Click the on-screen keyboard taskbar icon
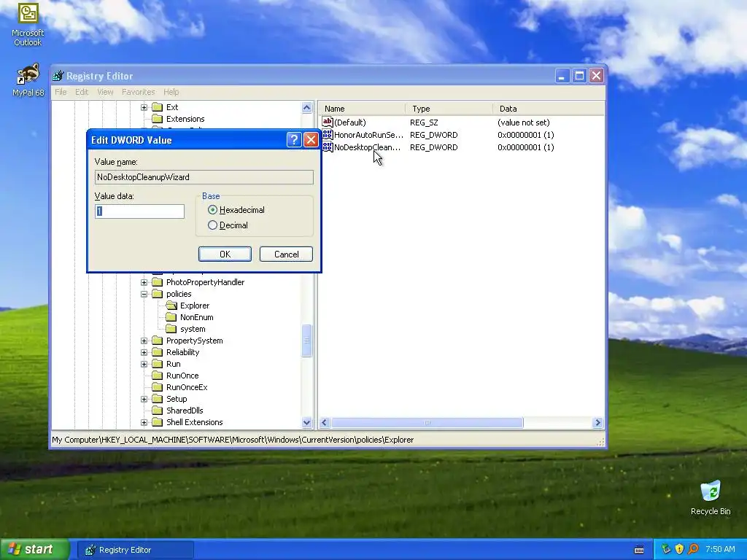The image size is (747, 560). (x=639, y=550)
